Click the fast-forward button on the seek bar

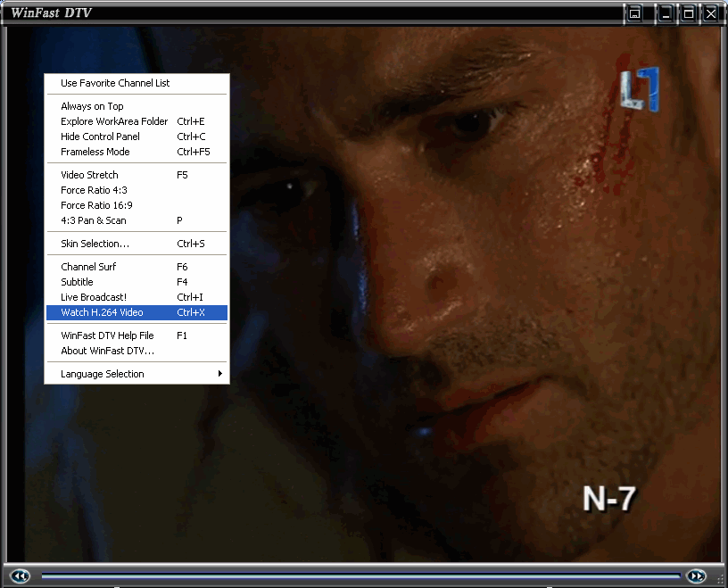click(x=696, y=576)
